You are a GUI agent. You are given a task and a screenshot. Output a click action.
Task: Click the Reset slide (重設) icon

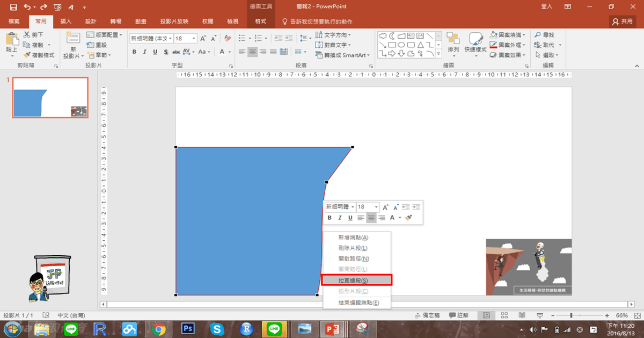click(x=90, y=45)
